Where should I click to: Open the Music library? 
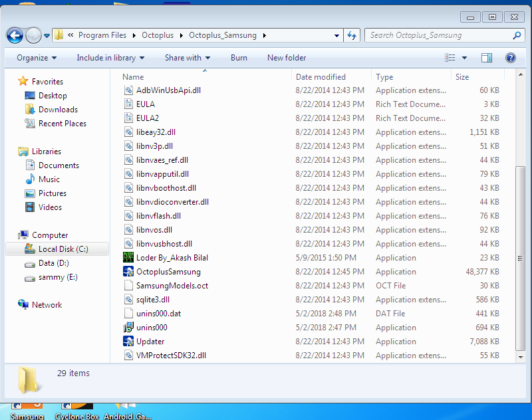point(49,179)
